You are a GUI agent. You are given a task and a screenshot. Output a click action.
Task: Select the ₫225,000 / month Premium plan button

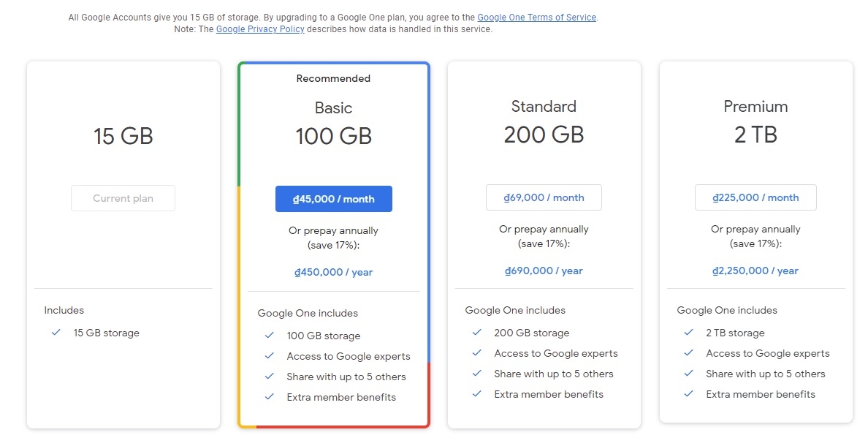pyautogui.click(x=755, y=197)
